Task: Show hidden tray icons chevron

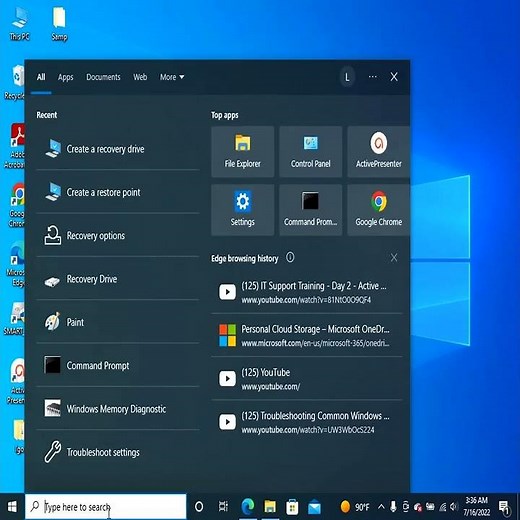Action: coord(381,507)
